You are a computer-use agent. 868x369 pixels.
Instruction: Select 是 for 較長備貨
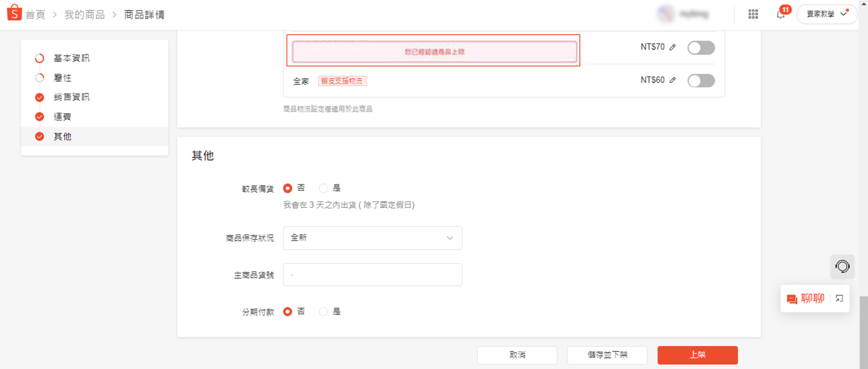pos(323,188)
